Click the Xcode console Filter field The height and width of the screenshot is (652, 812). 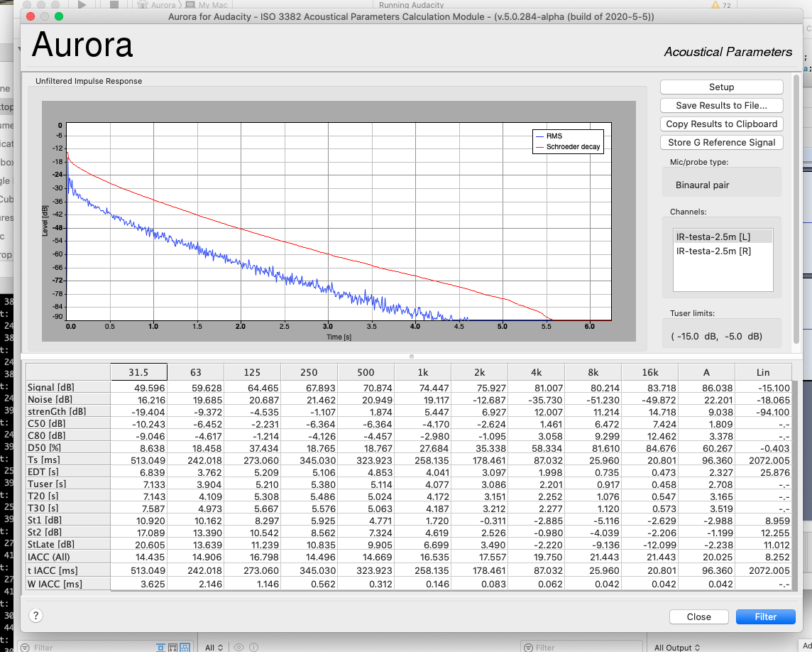(x=581, y=647)
